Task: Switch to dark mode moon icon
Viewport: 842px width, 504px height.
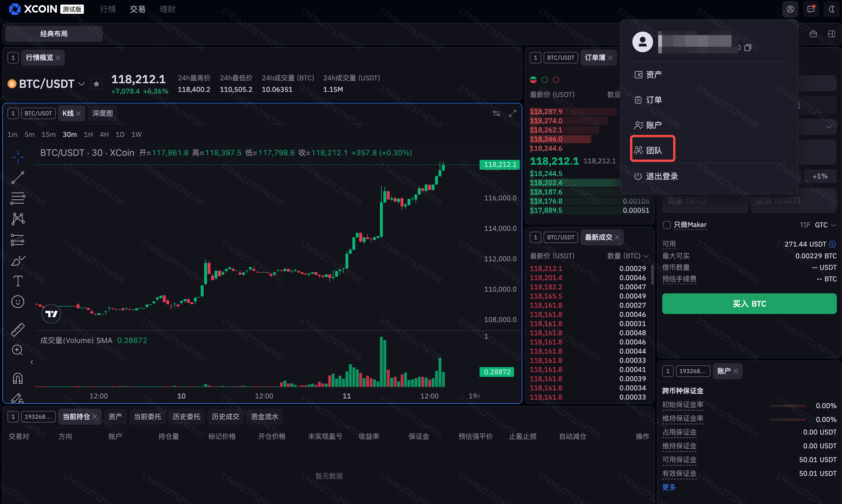Action: pos(831,9)
